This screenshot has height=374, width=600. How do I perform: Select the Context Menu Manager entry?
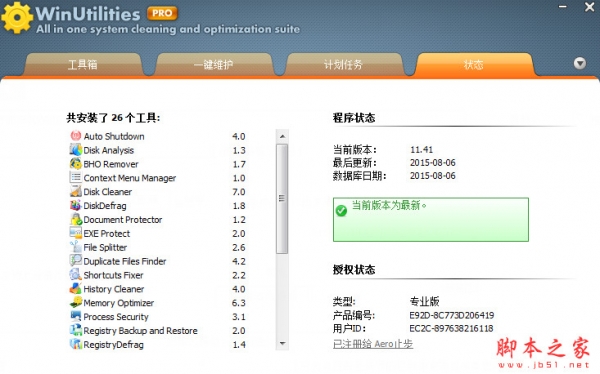pos(130,178)
